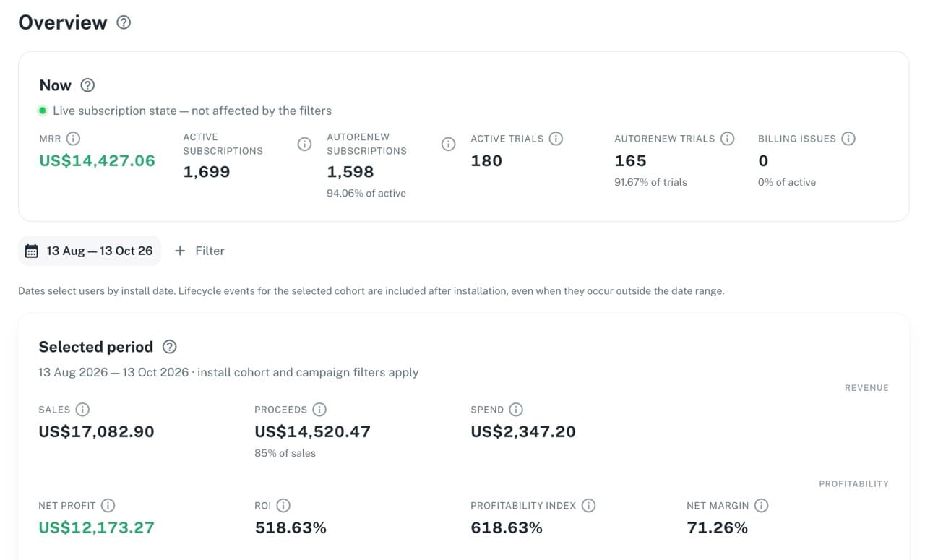The height and width of the screenshot is (560, 925).
Task: Click the calendar icon in date range
Action: click(x=32, y=251)
